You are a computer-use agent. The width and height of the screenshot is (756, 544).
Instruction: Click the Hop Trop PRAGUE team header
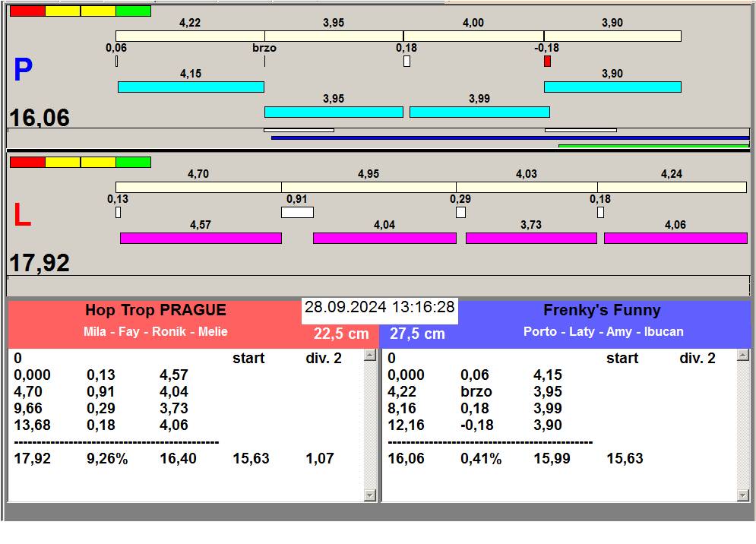point(155,310)
